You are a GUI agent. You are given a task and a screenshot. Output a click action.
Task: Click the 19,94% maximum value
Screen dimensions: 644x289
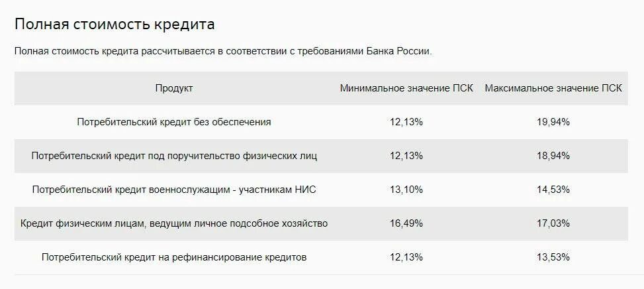pyautogui.click(x=553, y=122)
